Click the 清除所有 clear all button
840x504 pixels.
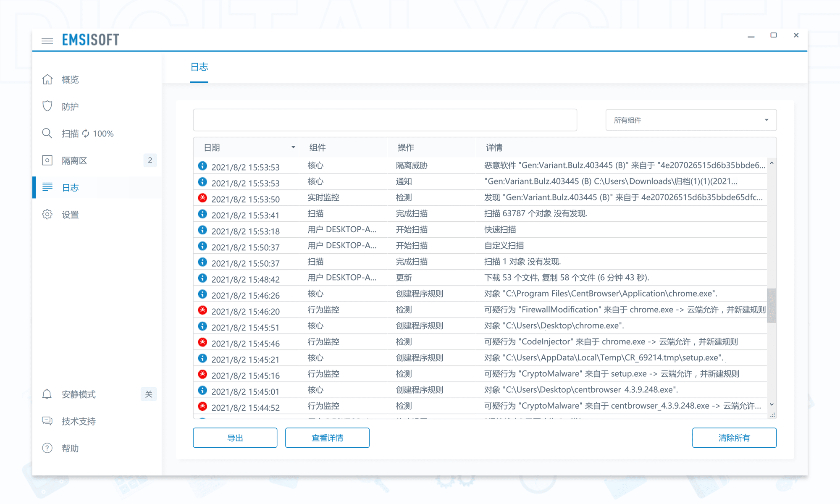[x=734, y=437]
